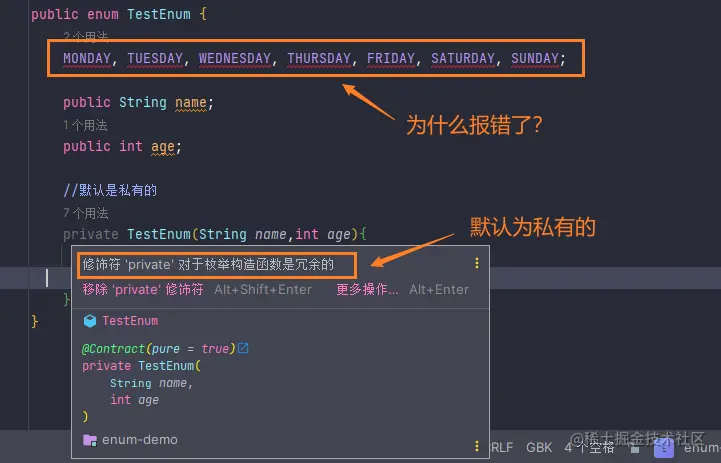
Task: Change the GBK file encoding in status bar
Action: tap(539, 447)
